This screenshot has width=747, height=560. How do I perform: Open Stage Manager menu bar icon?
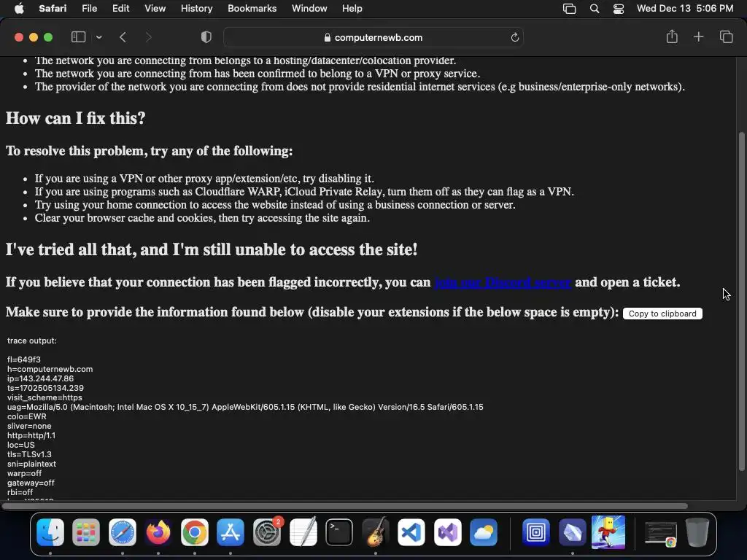coord(569,9)
